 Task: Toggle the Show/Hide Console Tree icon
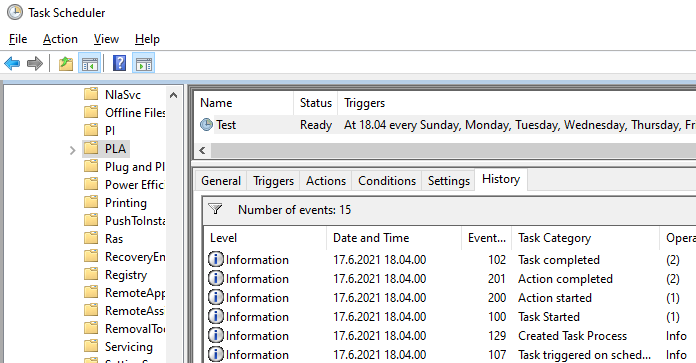click(x=89, y=63)
